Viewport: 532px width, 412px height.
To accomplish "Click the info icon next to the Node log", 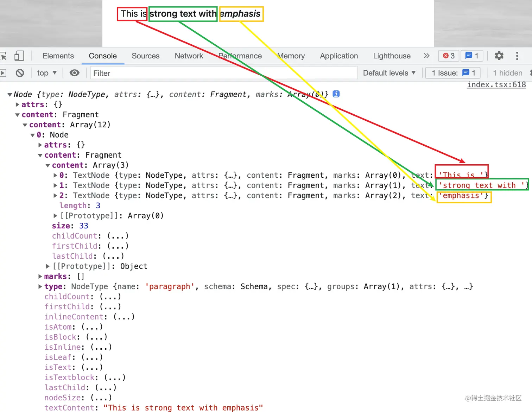I will [336, 94].
